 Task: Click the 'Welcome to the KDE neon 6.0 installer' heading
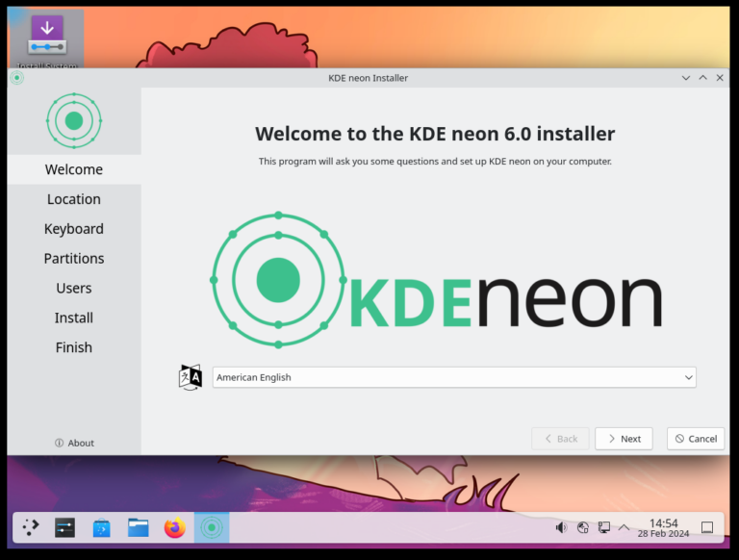(435, 134)
